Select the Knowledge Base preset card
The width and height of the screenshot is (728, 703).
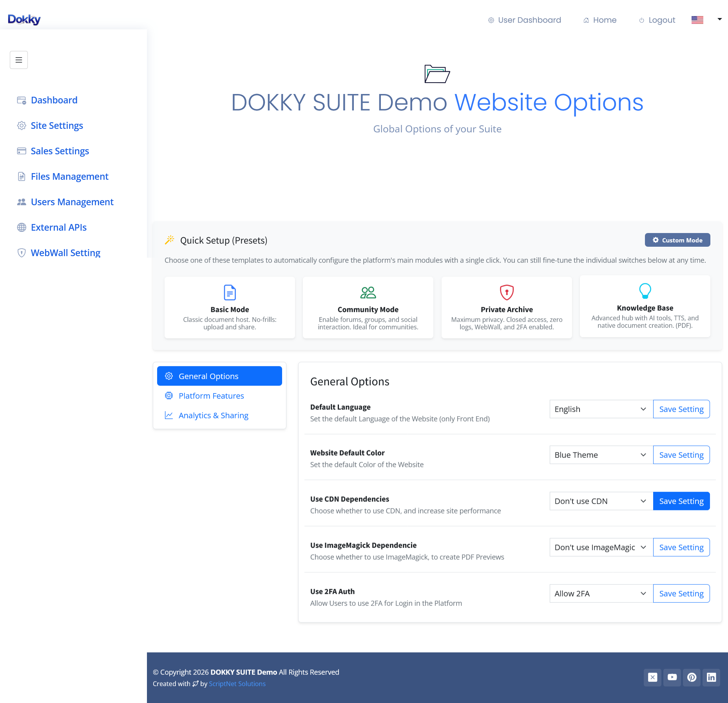coord(645,306)
